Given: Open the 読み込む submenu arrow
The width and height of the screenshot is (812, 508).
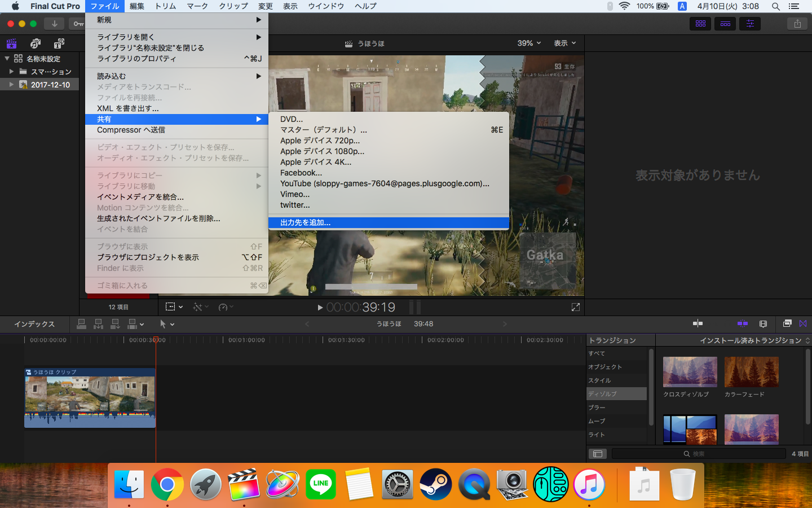Looking at the screenshot, I should point(259,76).
